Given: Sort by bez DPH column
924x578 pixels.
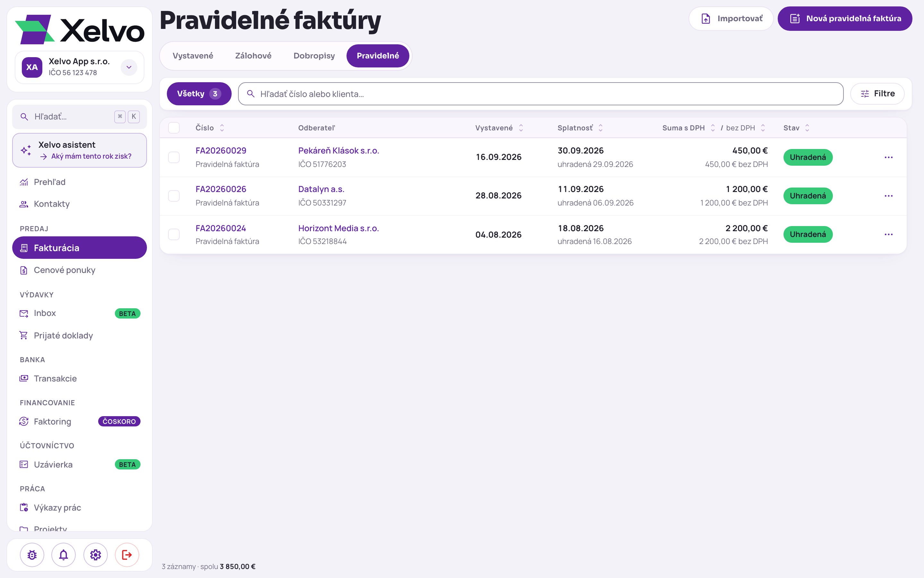Looking at the screenshot, I should tap(745, 128).
